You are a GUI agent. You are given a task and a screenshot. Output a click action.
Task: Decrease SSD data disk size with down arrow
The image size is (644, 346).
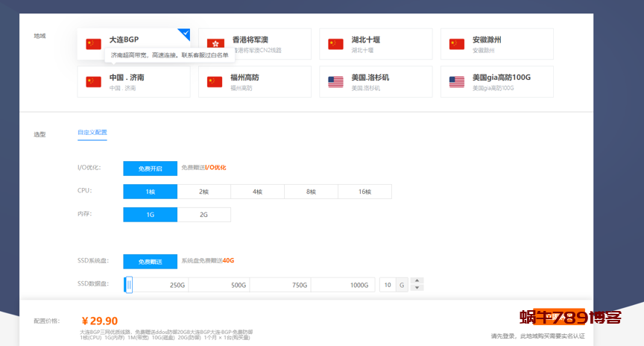pyautogui.click(x=417, y=288)
